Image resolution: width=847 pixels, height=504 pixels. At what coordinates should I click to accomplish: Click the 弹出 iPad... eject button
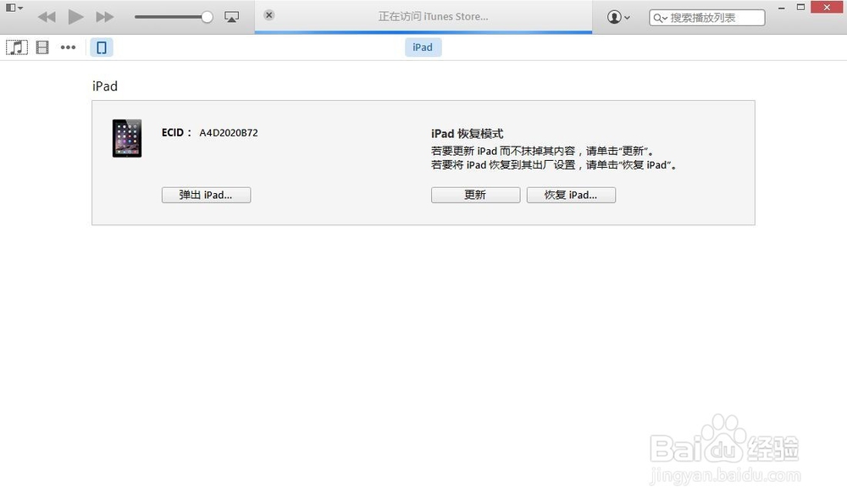click(x=207, y=195)
